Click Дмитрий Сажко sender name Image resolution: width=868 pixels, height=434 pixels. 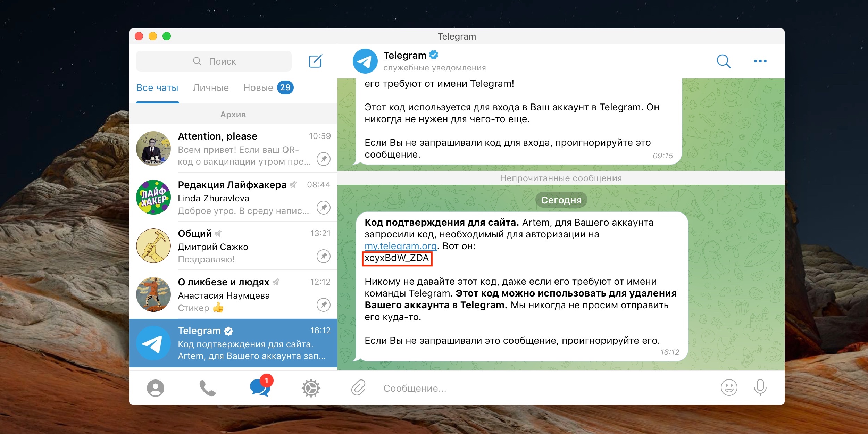[213, 247]
